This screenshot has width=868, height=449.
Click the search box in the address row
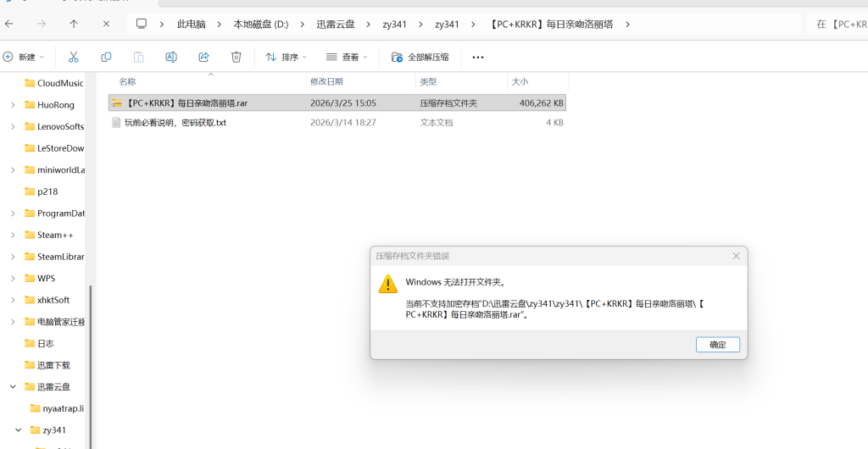click(838, 25)
